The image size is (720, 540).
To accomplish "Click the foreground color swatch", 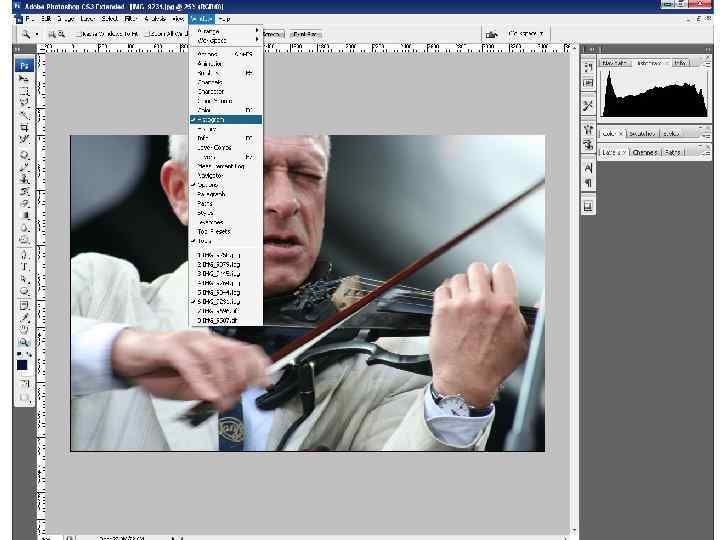I will point(22,365).
